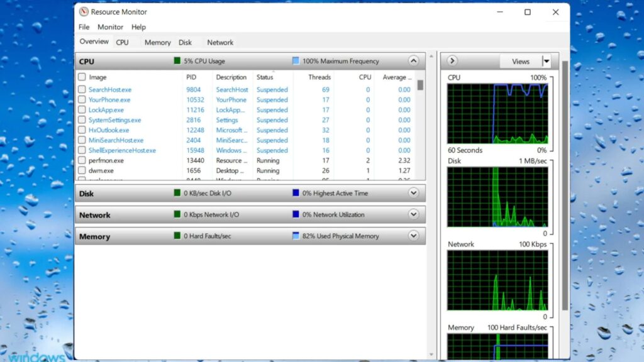Open the Views dropdown arrow
644x362 pixels.
coord(546,60)
